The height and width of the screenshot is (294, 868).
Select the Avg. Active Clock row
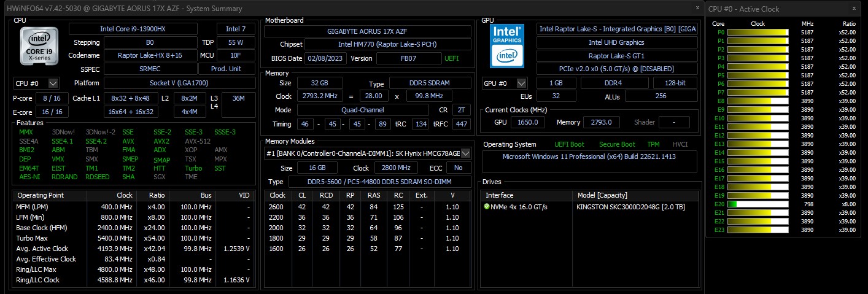[x=134, y=249]
